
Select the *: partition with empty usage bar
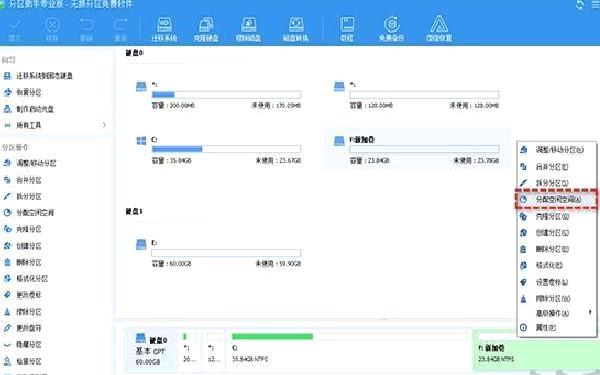417,95
